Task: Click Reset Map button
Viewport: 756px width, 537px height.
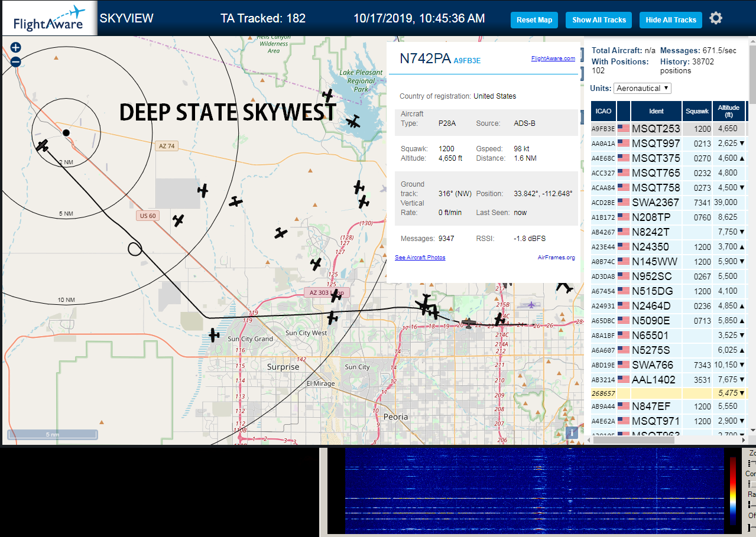Action: click(x=534, y=20)
